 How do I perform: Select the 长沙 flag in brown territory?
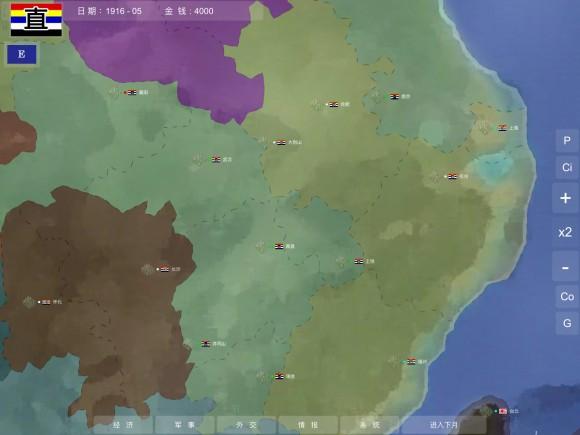[x=165, y=269]
